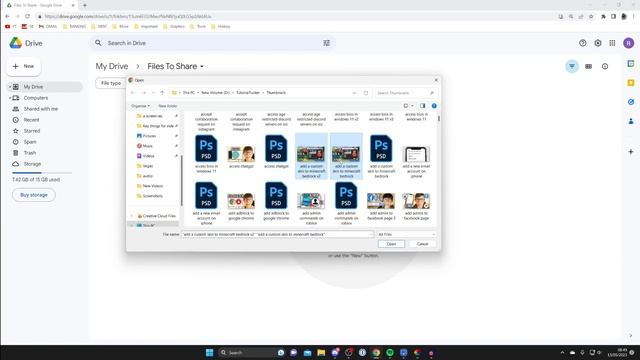Toggle the Drive filter icon button
The height and width of the screenshot is (360, 640).
pyautogui.click(x=572, y=66)
